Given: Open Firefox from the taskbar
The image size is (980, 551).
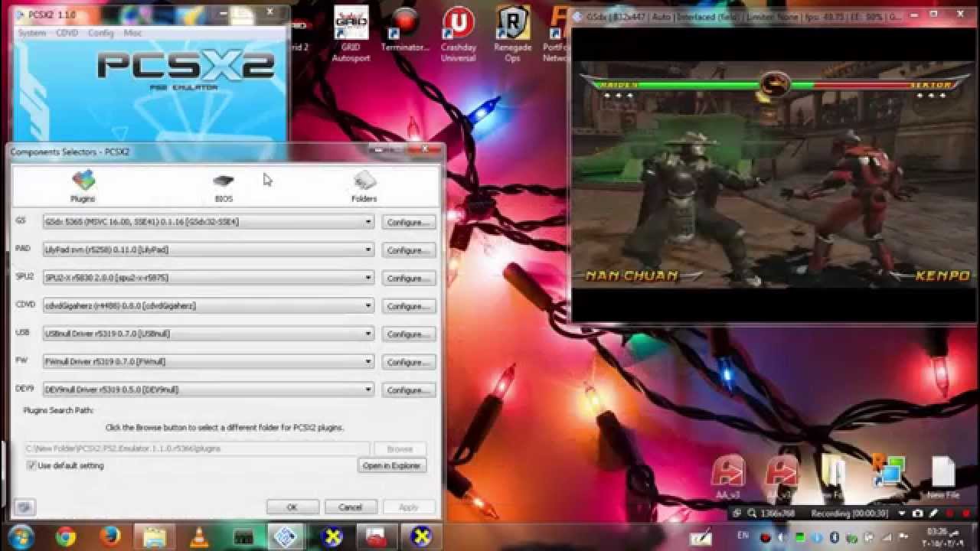Looking at the screenshot, I should click(x=109, y=537).
